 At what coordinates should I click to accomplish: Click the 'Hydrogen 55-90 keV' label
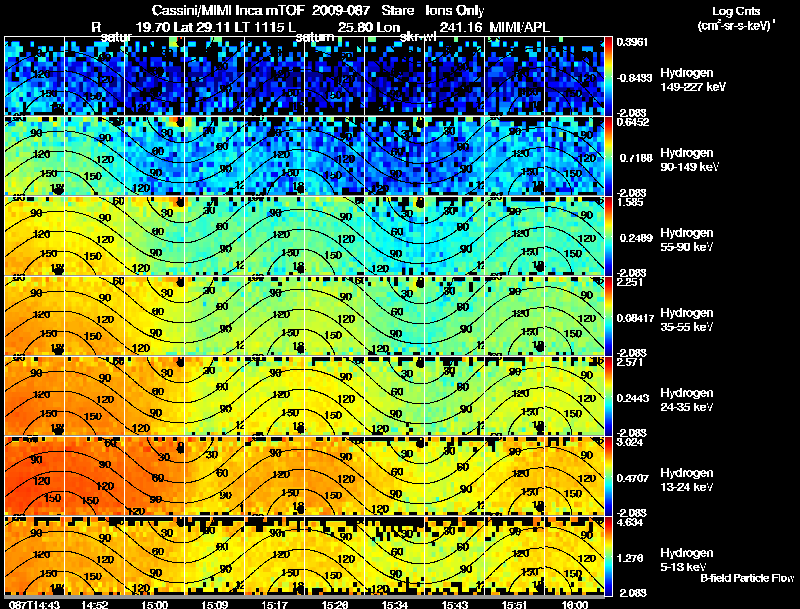[x=687, y=240]
